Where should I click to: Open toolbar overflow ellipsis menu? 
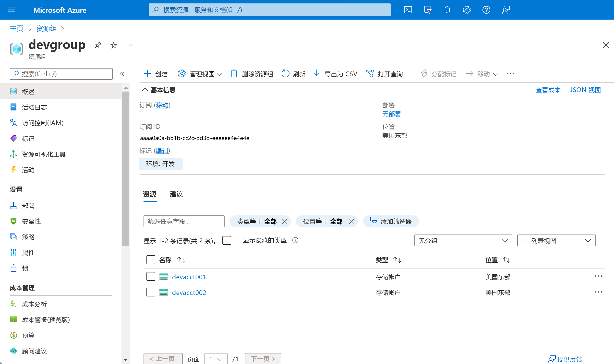[x=510, y=74]
